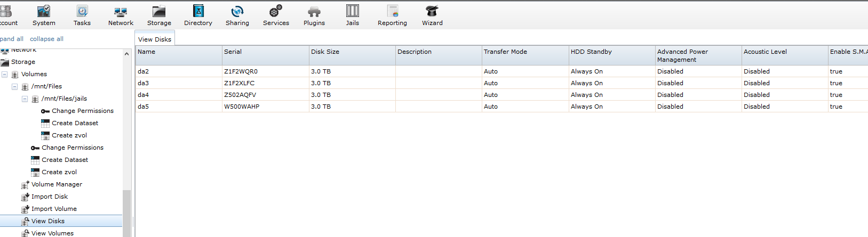Select the da5 disk row

[x=501, y=107]
